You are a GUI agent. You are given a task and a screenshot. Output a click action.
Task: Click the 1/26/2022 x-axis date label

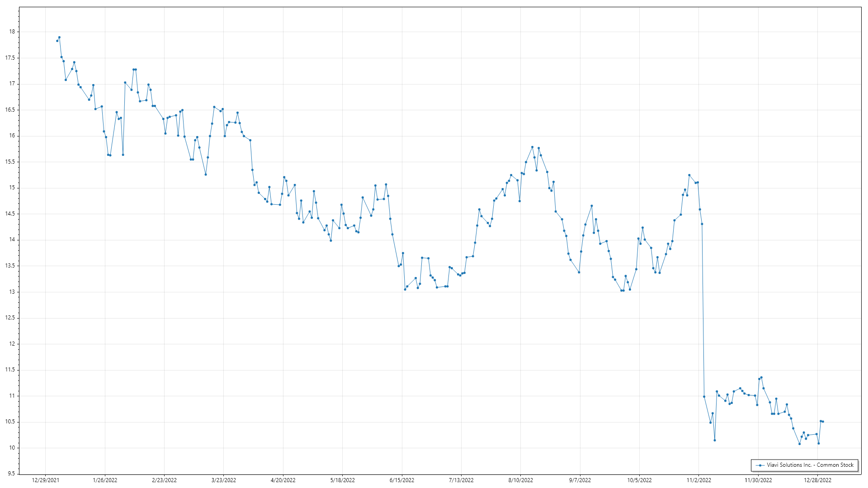(105, 480)
